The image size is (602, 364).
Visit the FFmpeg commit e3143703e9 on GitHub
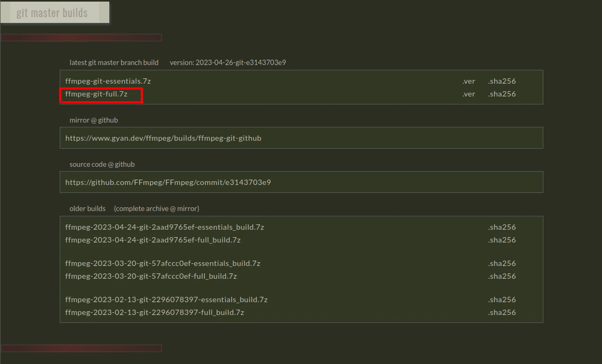tap(167, 182)
